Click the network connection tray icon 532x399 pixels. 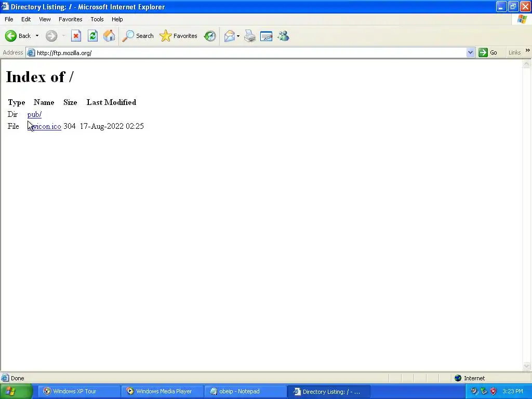[x=484, y=391]
